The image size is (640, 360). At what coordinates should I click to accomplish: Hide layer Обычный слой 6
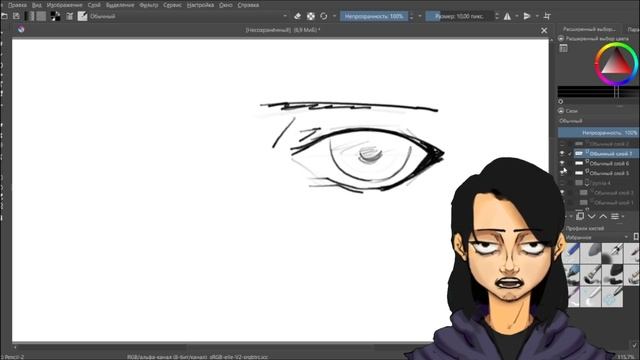tap(562, 163)
